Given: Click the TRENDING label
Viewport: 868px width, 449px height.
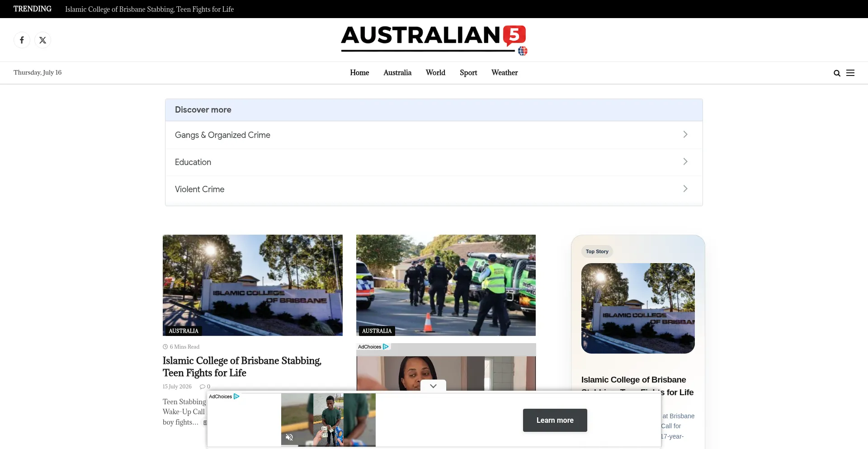Looking at the screenshot, I should coord(33,9).
